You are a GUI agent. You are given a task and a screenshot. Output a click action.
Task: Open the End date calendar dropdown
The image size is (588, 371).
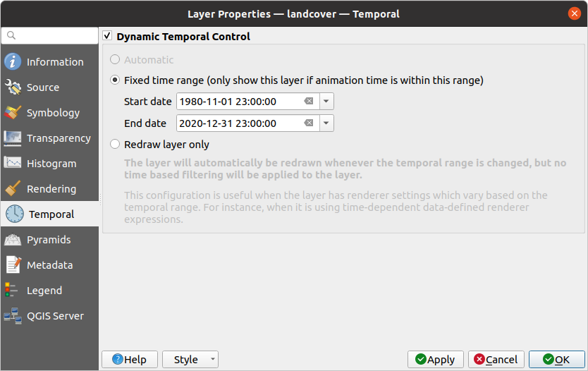pos(326,123)
